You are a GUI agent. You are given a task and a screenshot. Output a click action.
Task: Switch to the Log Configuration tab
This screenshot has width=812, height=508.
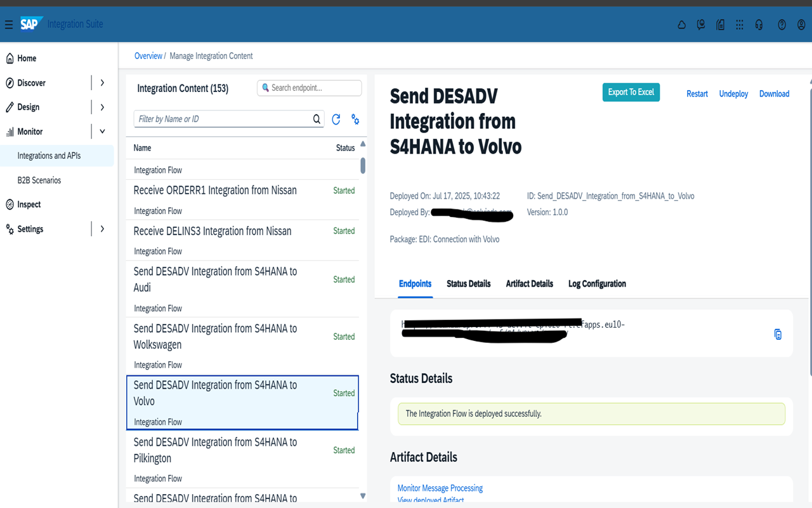[x=597, y=284]
